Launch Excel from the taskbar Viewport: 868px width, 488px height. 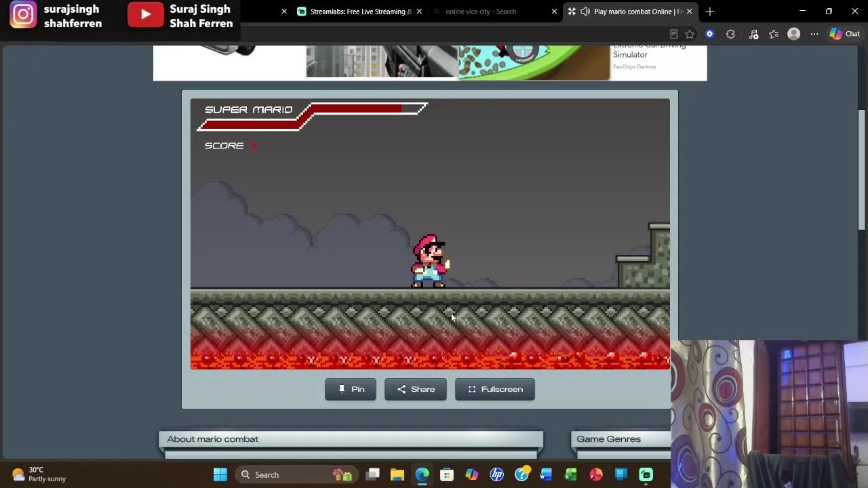[x=571, y=474]
